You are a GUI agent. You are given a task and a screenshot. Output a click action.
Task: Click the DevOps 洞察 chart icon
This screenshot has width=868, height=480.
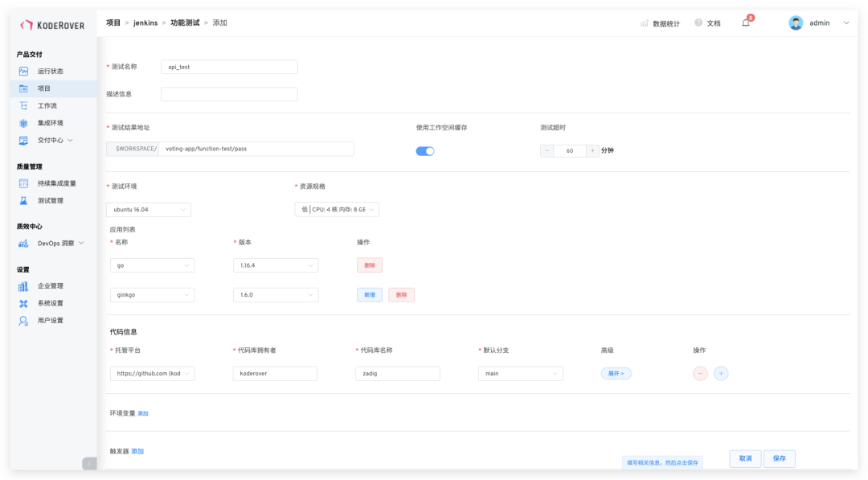23,244
